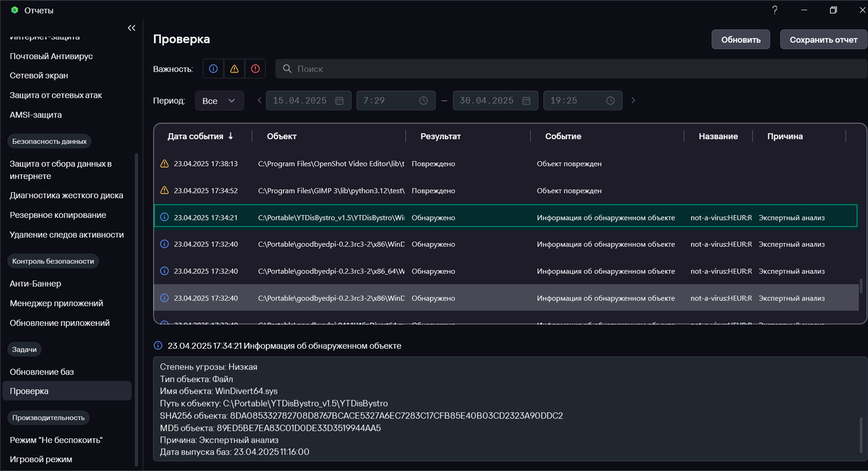Open Анти-Баннер report
This screenshot has width=868, height=471.
click(35, 284)
